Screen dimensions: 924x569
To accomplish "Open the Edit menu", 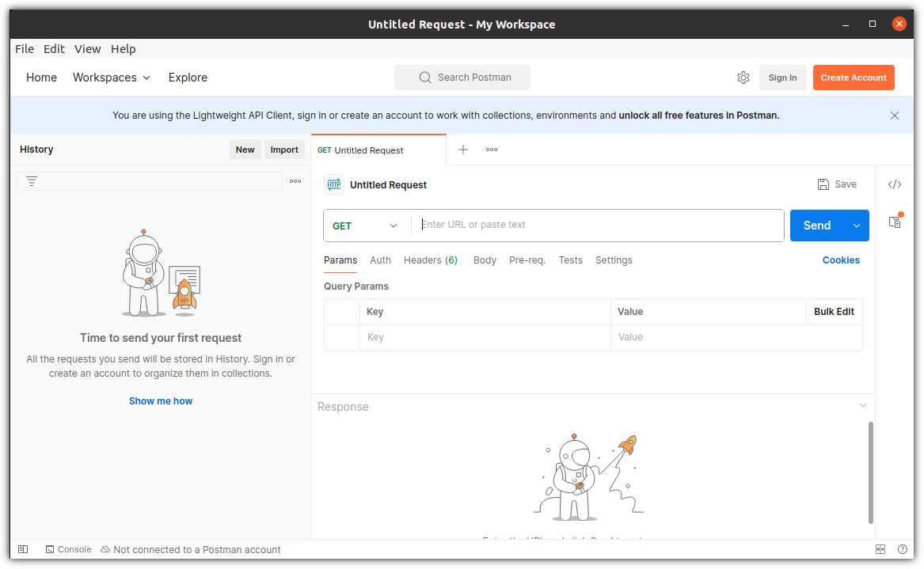I will pos(54,49).
